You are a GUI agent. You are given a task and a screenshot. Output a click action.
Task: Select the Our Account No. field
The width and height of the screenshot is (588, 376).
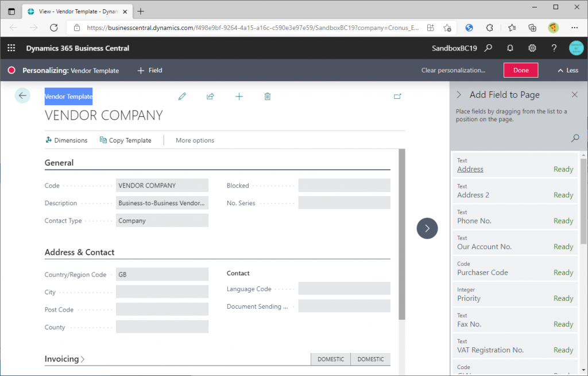point(515,243)
